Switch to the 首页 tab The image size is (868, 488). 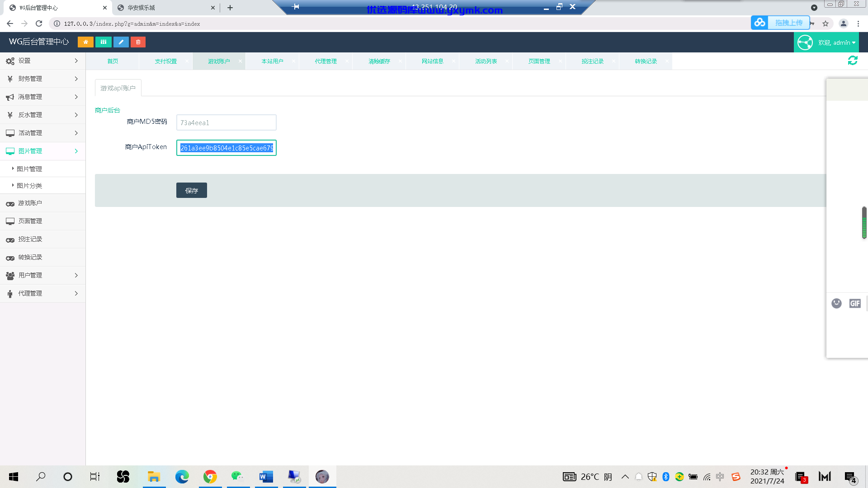coord(113,61)
